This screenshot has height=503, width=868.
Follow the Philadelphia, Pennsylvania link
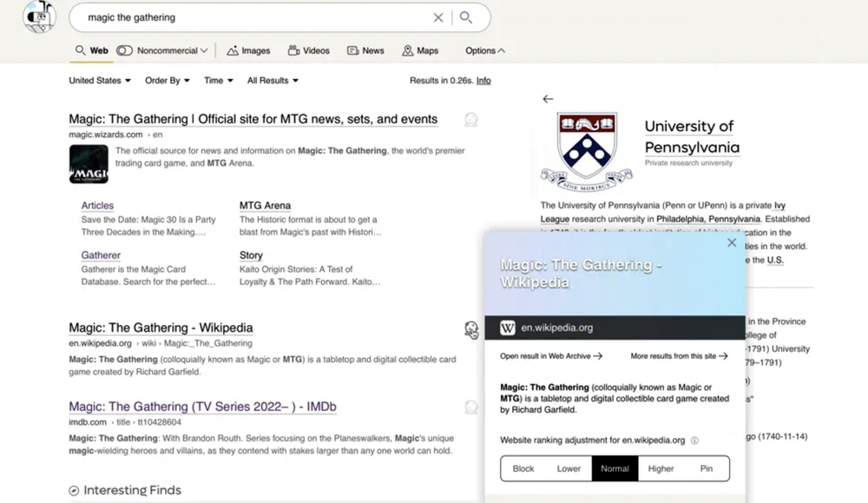(x=708, y=219)
